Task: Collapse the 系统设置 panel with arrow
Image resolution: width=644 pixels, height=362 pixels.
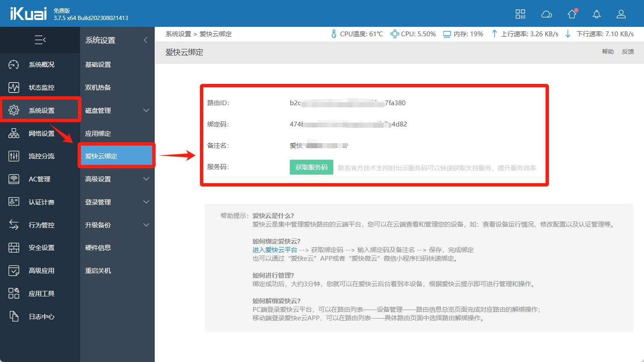Action: pos(146,40)
